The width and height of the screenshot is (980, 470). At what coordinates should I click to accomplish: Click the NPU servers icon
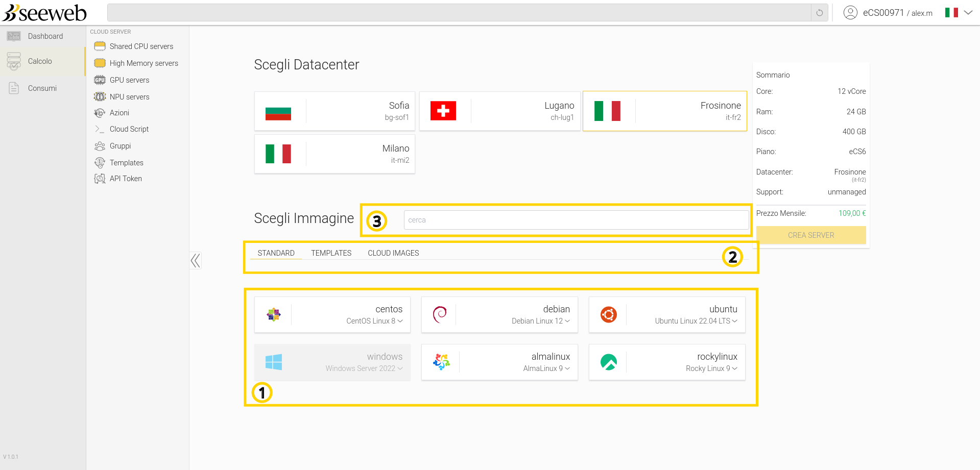tap(100, 97)
